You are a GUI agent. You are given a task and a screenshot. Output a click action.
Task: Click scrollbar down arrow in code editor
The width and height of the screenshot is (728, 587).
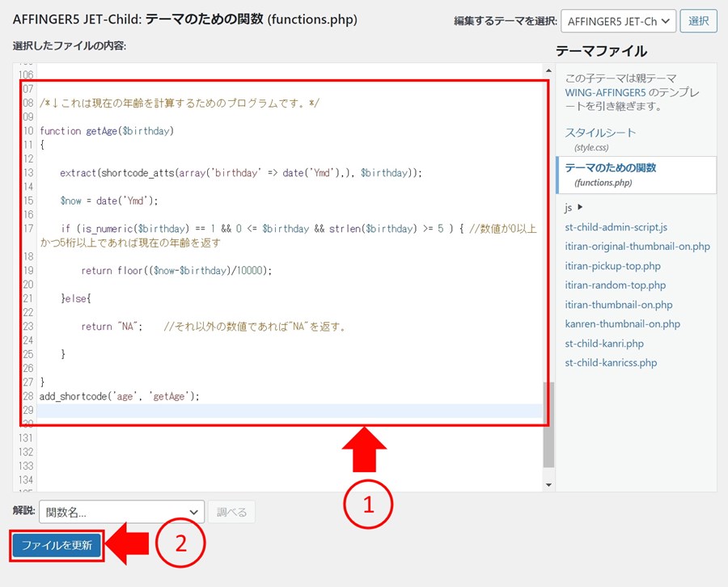[x=548, y=485]
